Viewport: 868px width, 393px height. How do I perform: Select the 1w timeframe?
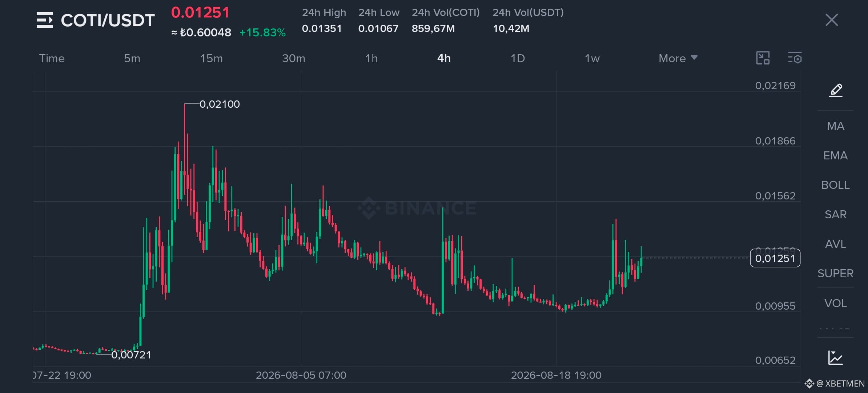pos(592,58)
